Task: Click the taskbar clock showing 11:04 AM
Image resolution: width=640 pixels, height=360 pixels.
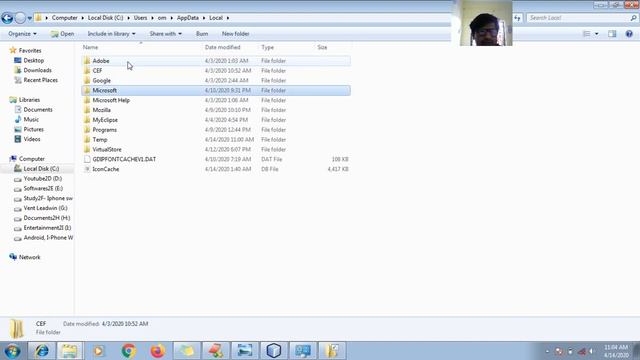Action: [x=616, y=351]
